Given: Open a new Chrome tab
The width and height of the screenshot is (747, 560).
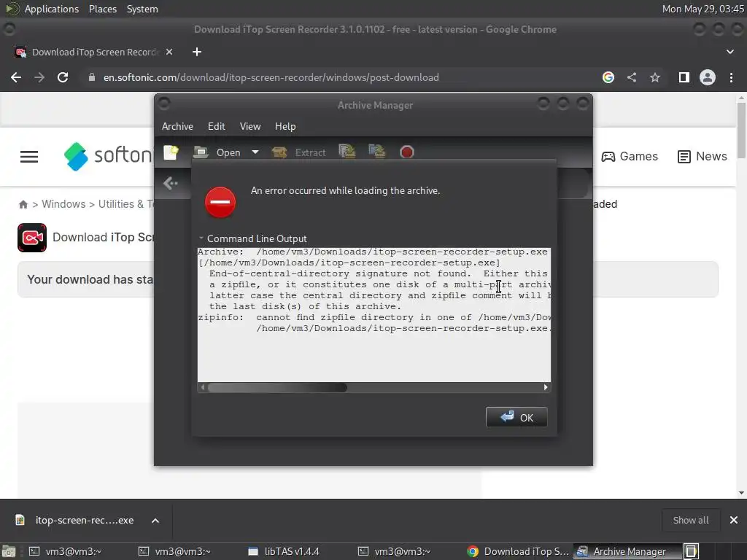Looking at the screenshot, I should [x=197, y=52].
